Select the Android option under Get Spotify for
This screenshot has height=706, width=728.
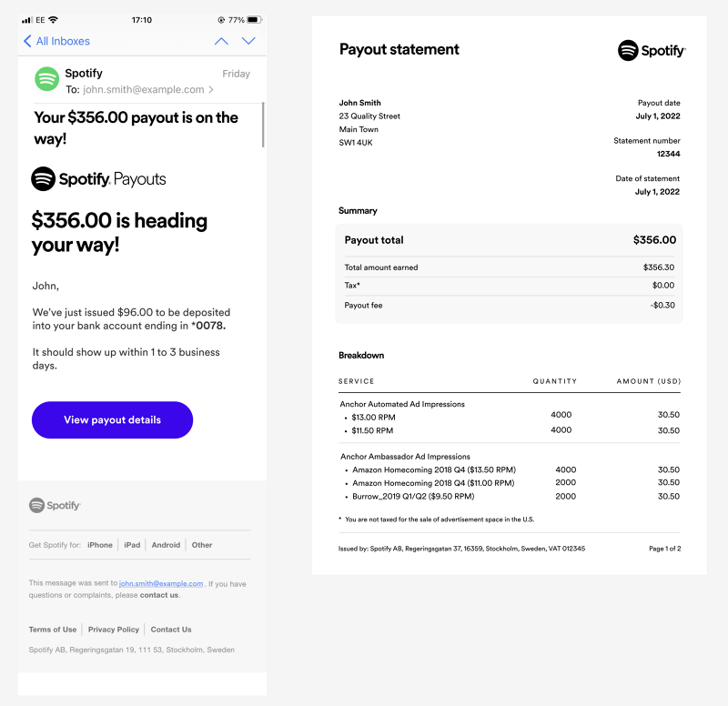(x=166, y=545)
